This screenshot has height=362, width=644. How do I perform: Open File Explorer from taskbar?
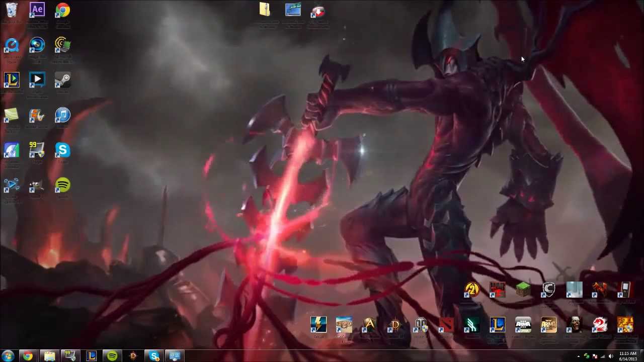tap(49, 356)
